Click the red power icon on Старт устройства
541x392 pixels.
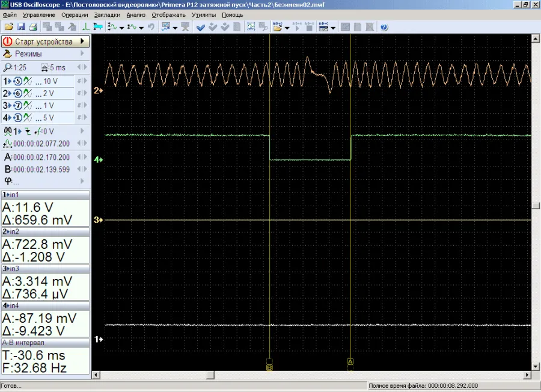point(8,41)
